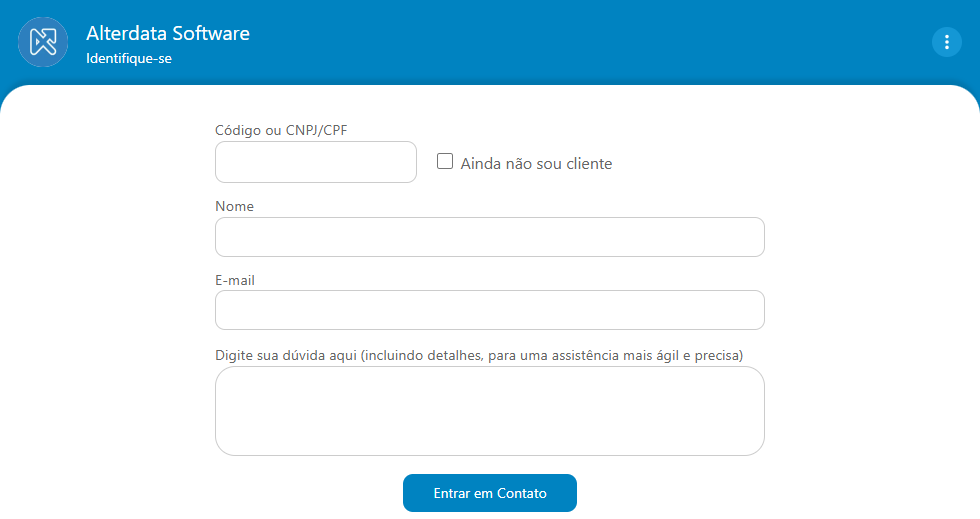The width and height of the screenshot is (980, 519).
Task: Click the 'Código ou CNPJ/CPF' field label
Action: click(281, 130)
